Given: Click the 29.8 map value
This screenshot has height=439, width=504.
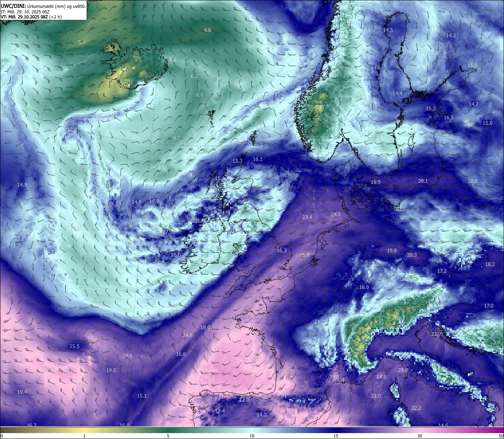Looking at the screenshot, I should pyautogui.click(x=334, y=378).
